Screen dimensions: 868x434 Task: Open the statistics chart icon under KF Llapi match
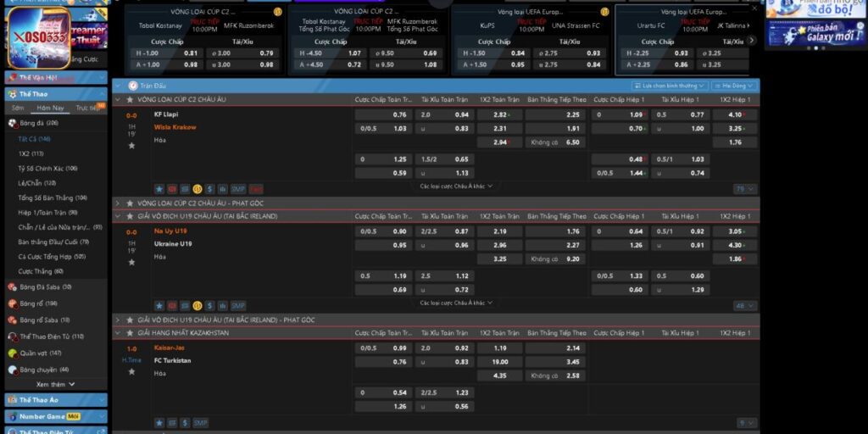[223, 189]
